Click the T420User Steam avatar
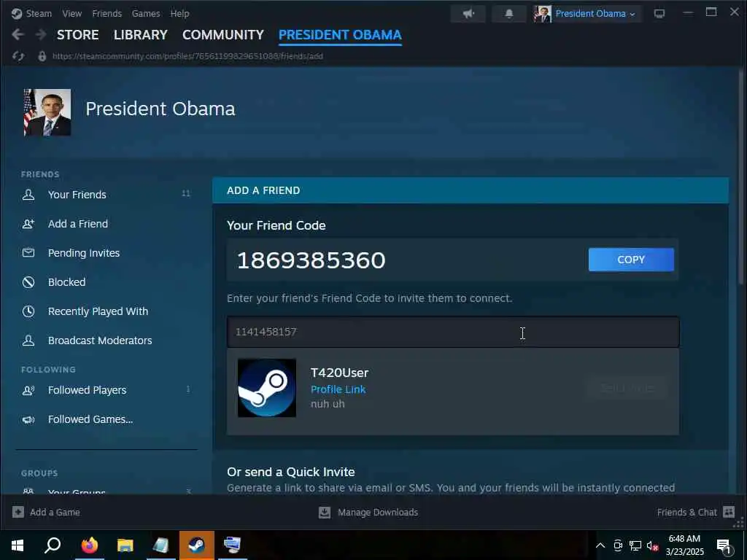747x560 pixels. click(x=267, y=388)
